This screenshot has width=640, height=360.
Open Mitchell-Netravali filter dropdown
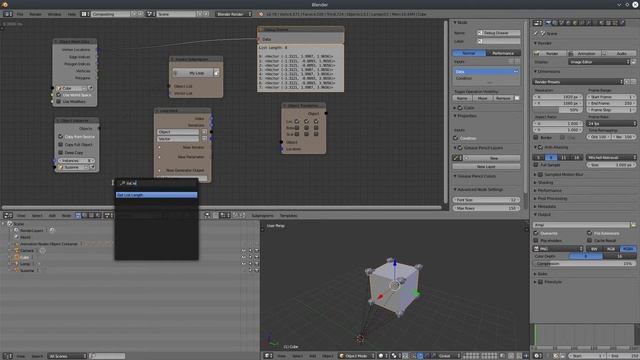tap(611, 158)
